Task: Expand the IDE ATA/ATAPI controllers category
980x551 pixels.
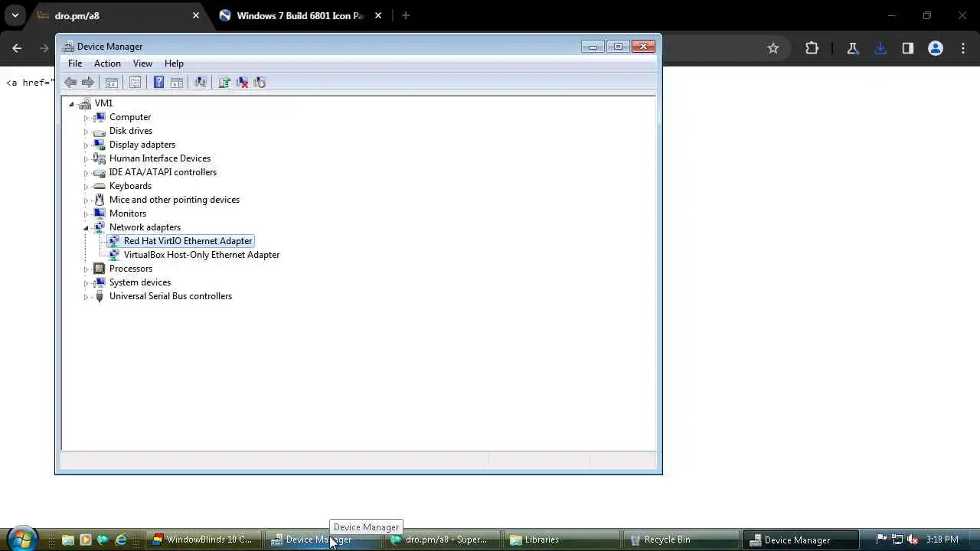Action: (86, 173)
